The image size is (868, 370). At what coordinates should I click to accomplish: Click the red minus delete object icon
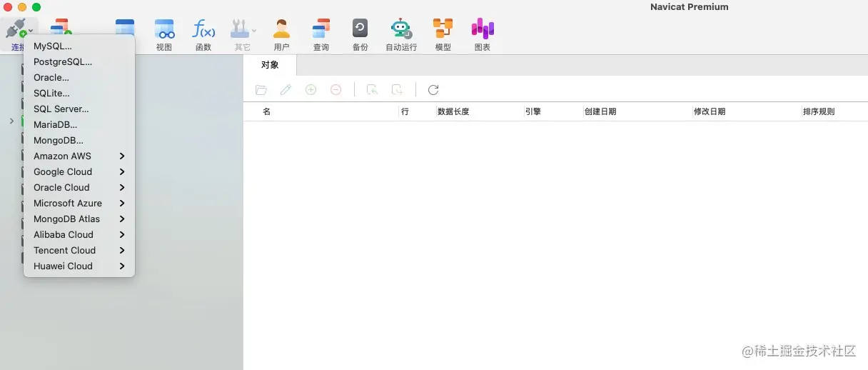(x=335, y=90)
